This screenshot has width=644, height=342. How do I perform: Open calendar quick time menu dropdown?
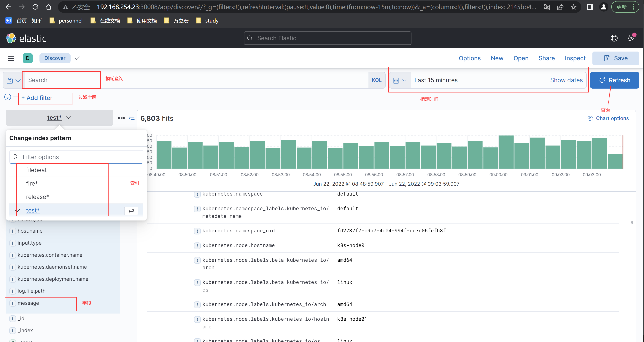click(400, 80)
